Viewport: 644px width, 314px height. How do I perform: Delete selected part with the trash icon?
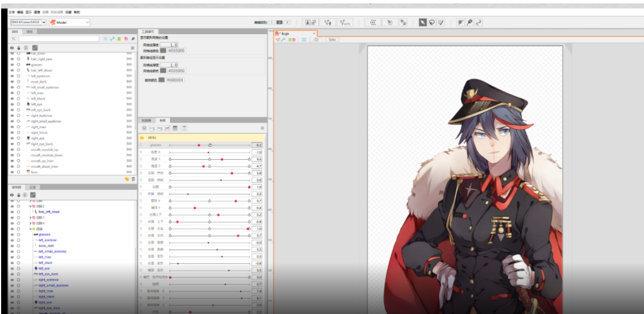pos(133,179)
